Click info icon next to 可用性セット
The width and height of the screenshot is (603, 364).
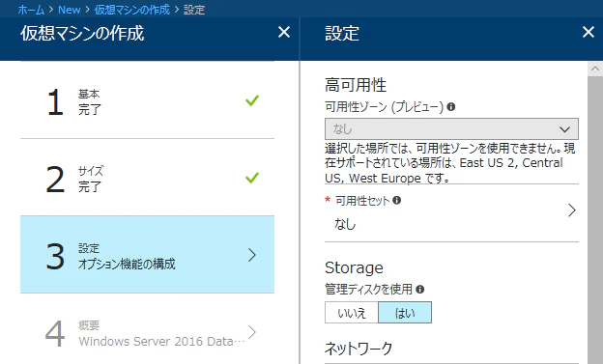(x=397, y=200)
